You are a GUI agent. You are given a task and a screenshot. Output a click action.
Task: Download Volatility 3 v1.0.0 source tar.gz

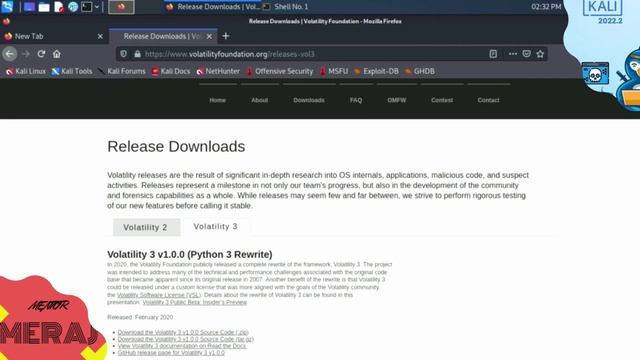point(186,339)
